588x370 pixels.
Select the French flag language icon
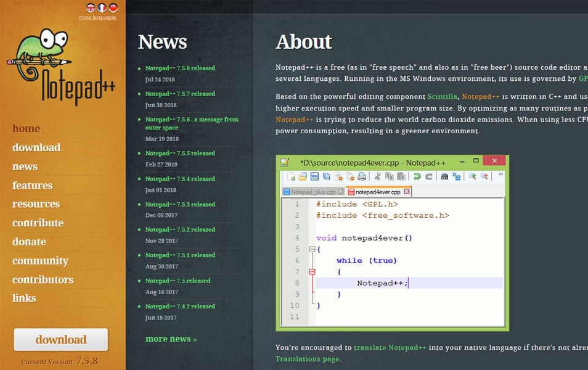[102, 7]
